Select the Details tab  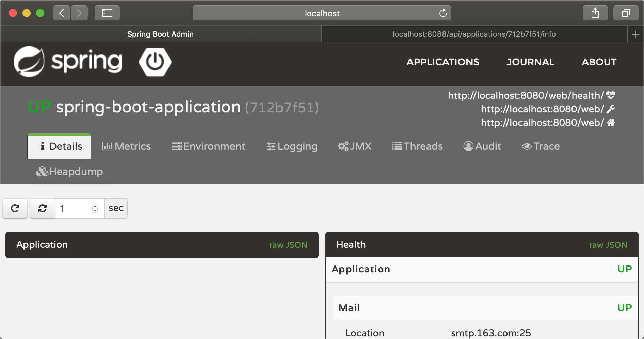click(59, 146)
